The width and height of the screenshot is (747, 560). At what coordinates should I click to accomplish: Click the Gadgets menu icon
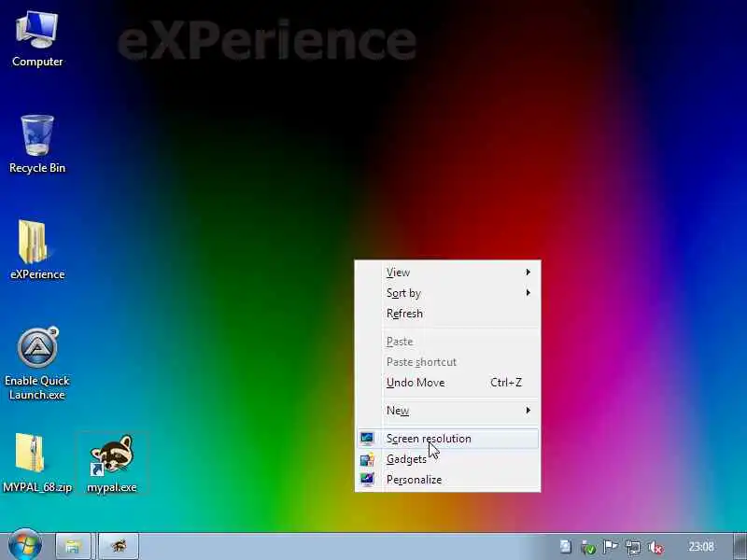[x=367, y=459]
